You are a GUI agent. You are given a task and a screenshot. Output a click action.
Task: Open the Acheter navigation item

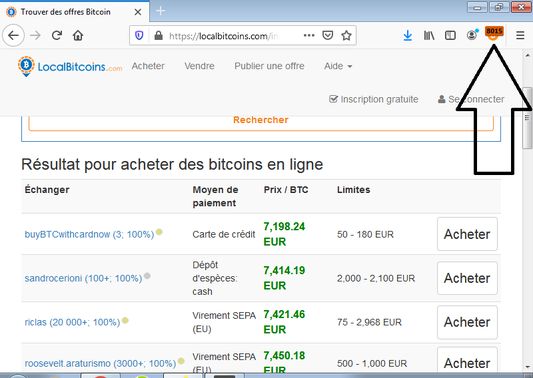(148, 66)
